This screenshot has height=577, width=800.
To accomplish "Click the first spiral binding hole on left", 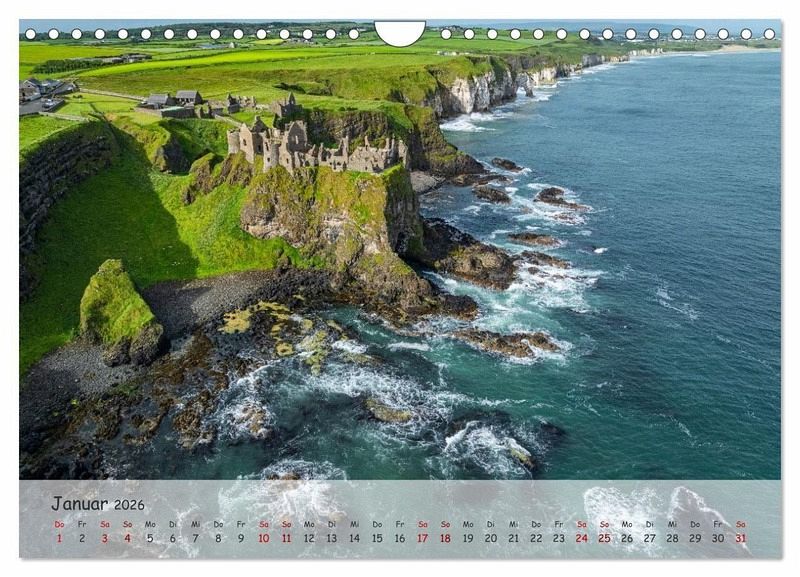I will [30, 34].
